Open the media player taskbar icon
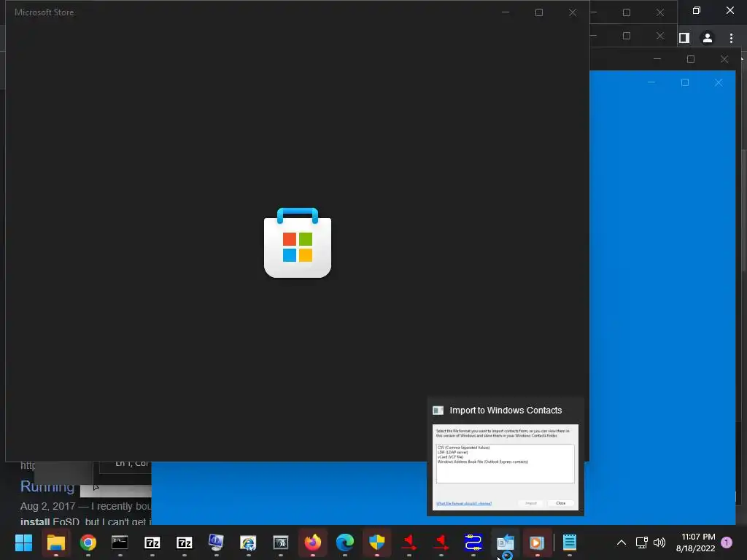Viewport: 747px width, 560px height. coord(537,542)
